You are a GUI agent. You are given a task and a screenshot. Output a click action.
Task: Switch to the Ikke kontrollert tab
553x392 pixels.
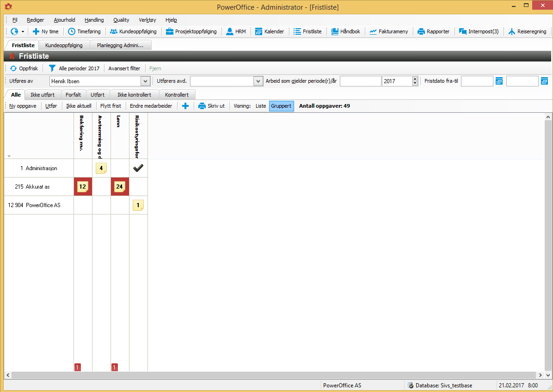click(x=135, y=95)
